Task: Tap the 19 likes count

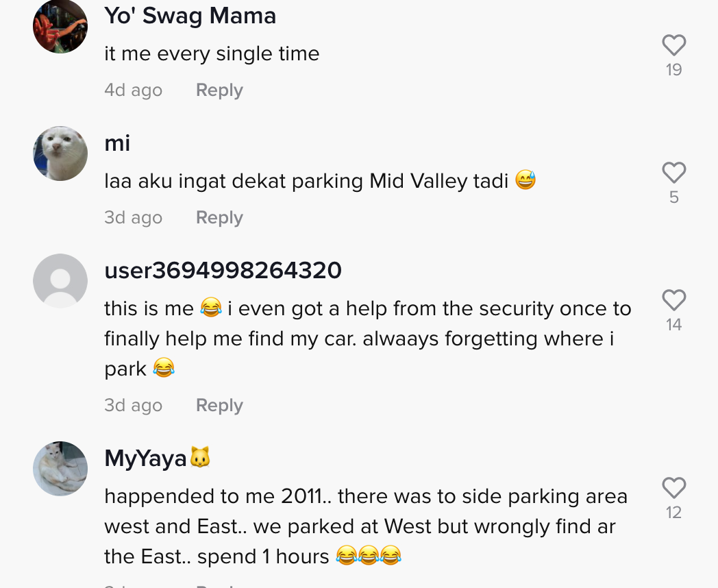Action: coord(674,70)
